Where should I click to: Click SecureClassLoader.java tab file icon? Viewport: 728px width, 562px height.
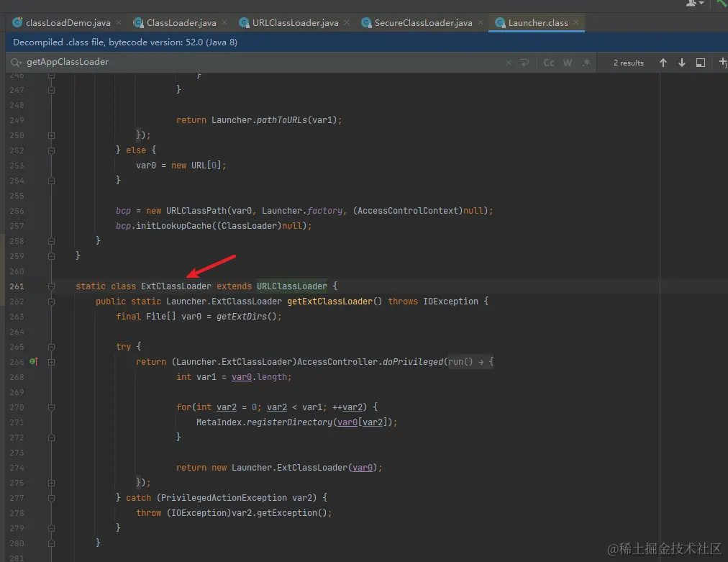(366, 23)
